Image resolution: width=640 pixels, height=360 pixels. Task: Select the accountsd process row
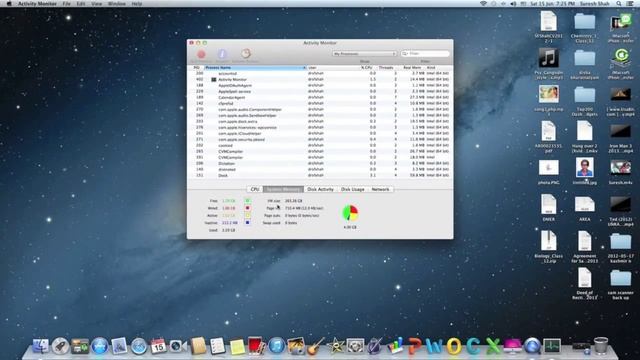point(320,73)
